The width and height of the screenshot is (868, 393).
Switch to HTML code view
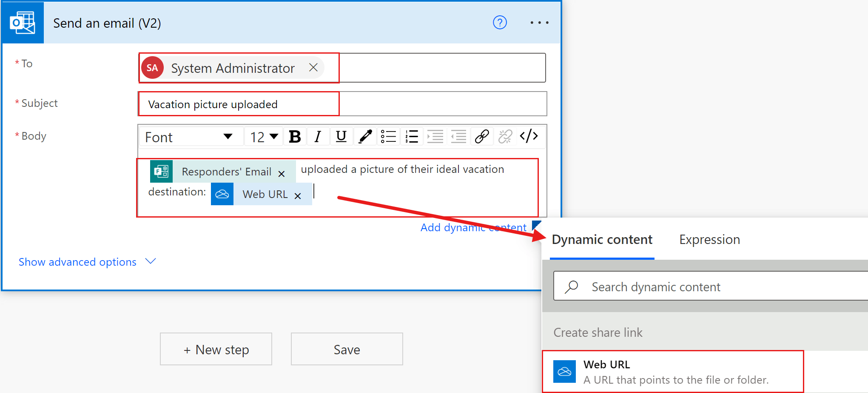(x=529, y=136)
